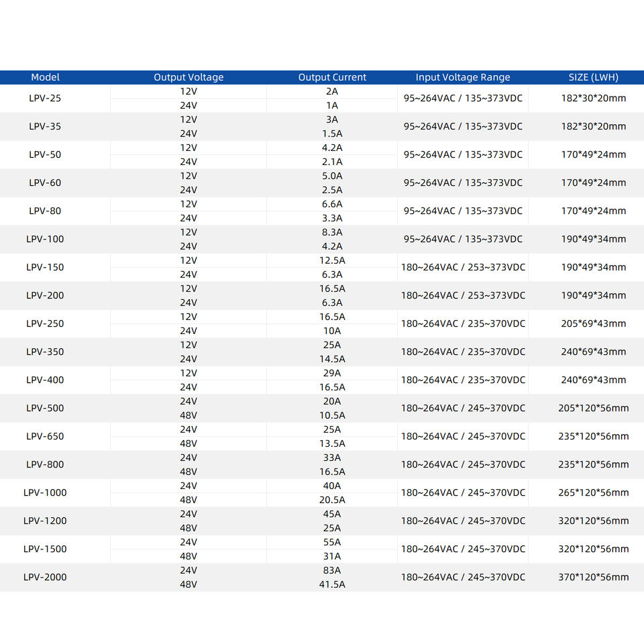Select the 12.5A current for LPV-150

(x=332, y=260)
